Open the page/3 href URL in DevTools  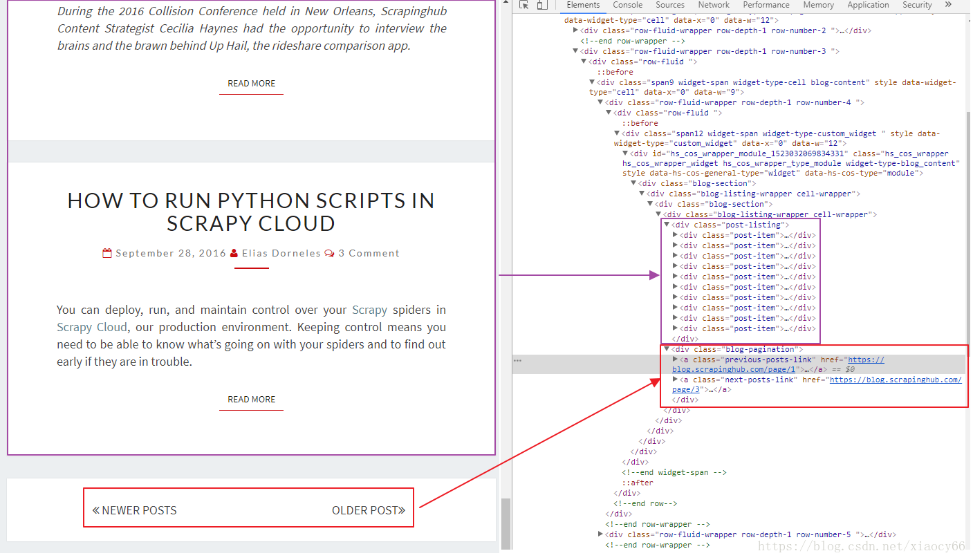click(816, 384)
